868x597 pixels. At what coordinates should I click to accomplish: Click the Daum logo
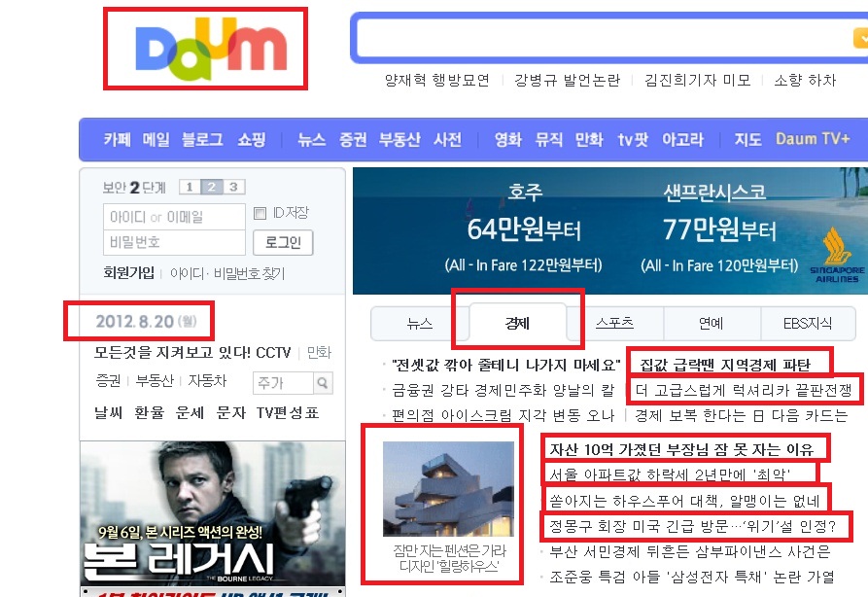[x=211, y=49]
